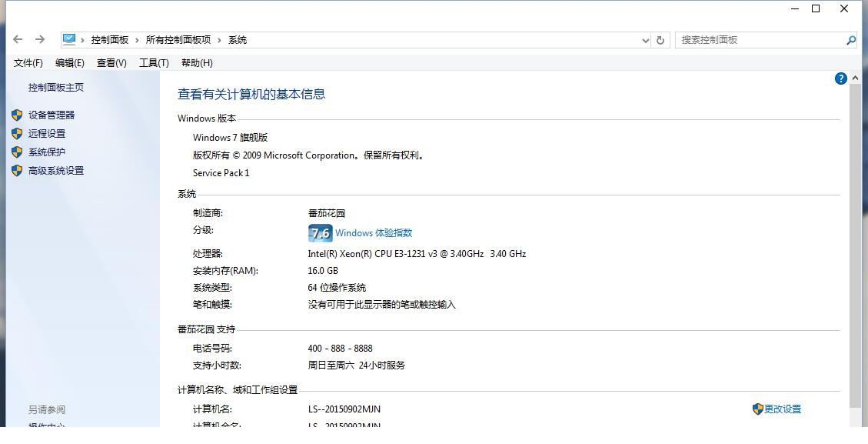This screenshot has height=444, width=868.
Task: Click the search magnifier icon
Action: point(851,40)
